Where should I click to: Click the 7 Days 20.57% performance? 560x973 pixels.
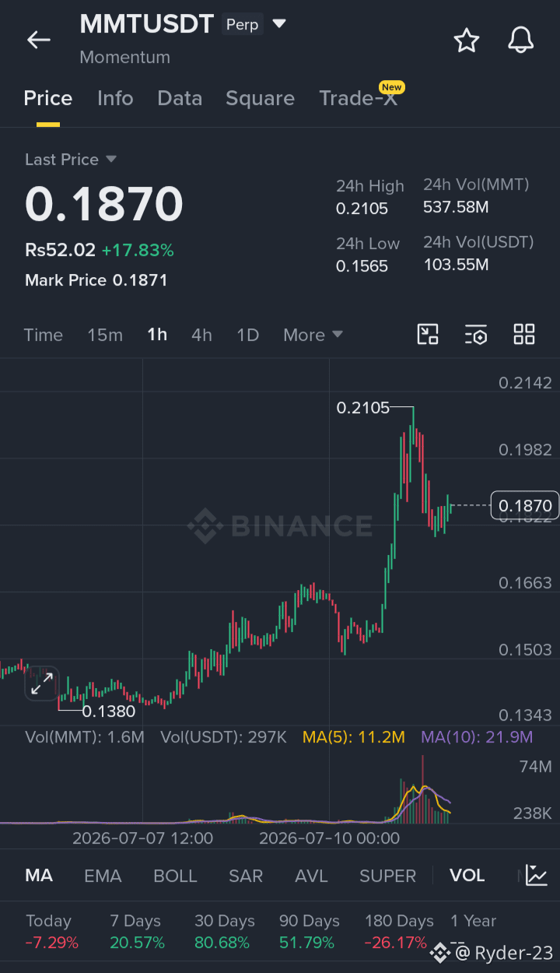[x=138, y=932]
